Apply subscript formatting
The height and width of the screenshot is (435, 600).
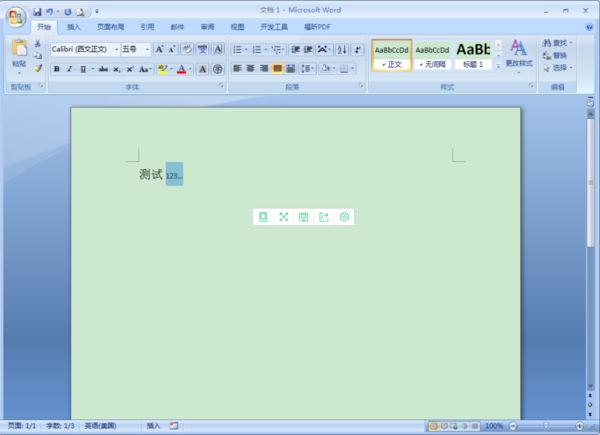pos(116,69)
